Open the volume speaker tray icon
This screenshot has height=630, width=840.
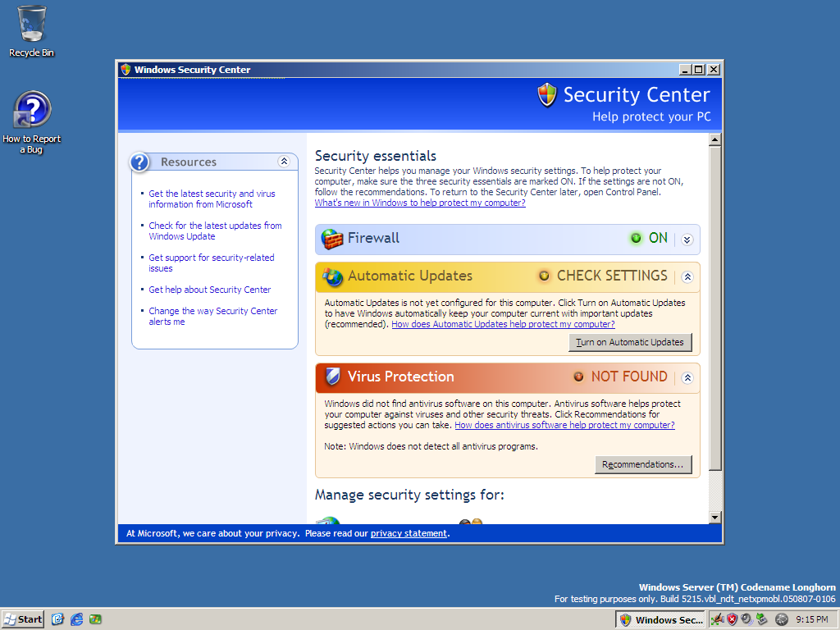[x=746, y=620]
